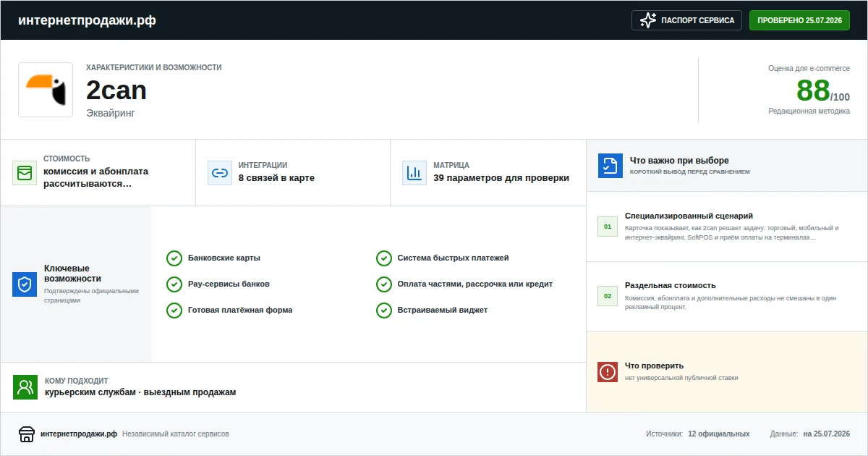The image size is (868, 456).
Task: Click the Что проверить warning icon
Action: (608, 372)
